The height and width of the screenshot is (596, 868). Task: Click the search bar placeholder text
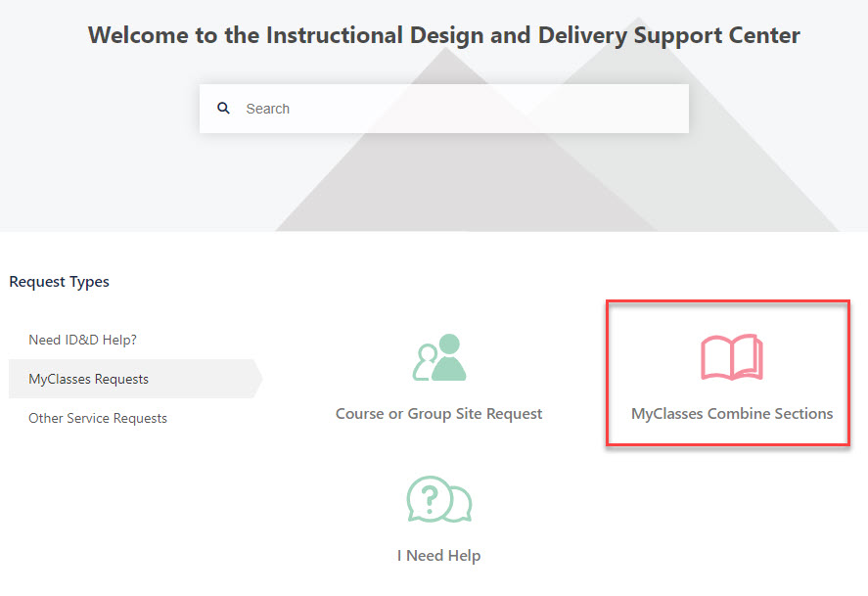268,108
